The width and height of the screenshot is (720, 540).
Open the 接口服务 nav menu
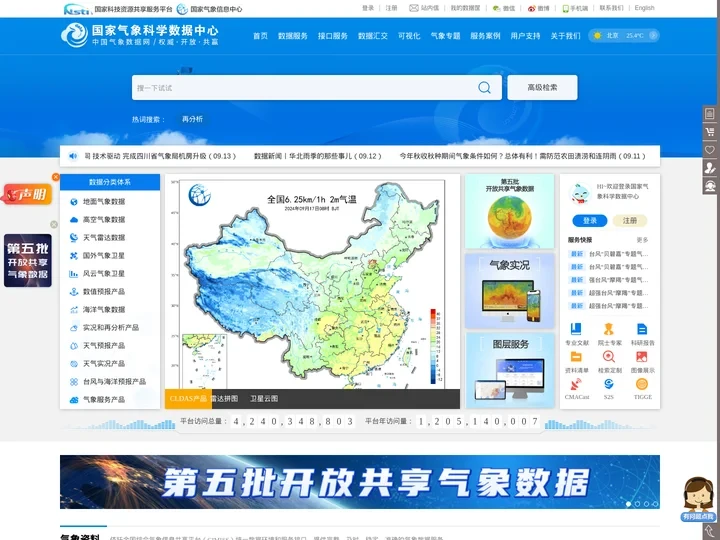click(332, 36)
